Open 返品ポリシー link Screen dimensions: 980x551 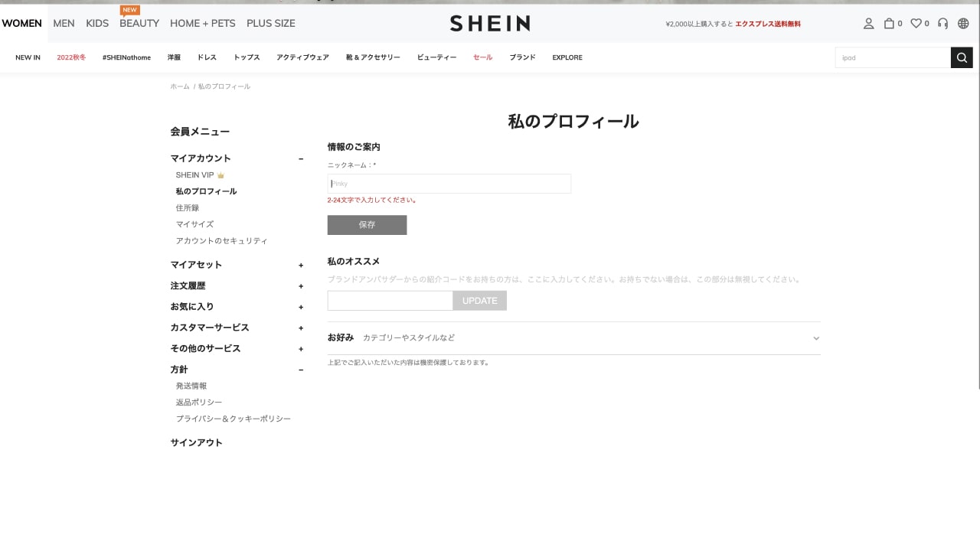click(198, 403)
